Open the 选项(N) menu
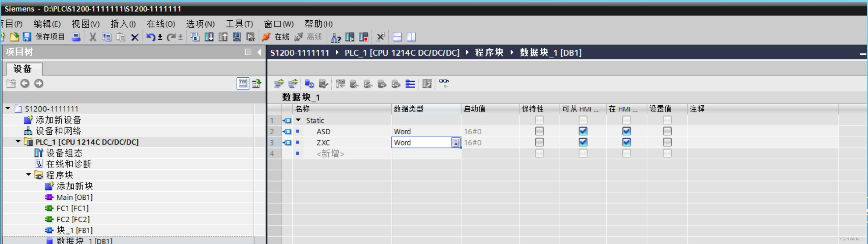The width and height of the screenshot is (868, 244). point(200,24)
